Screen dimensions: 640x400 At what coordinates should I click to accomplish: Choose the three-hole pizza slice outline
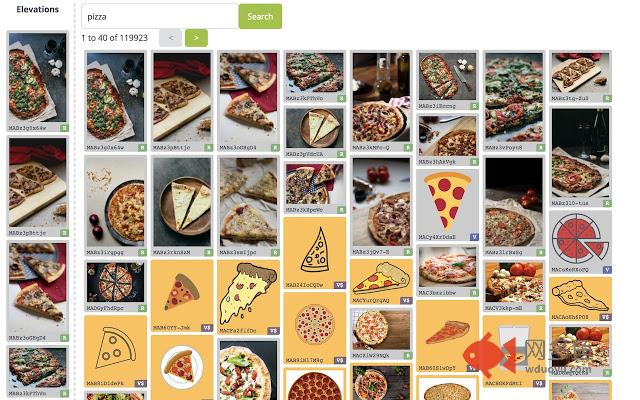pyautogui.click(x=115, y=351)
